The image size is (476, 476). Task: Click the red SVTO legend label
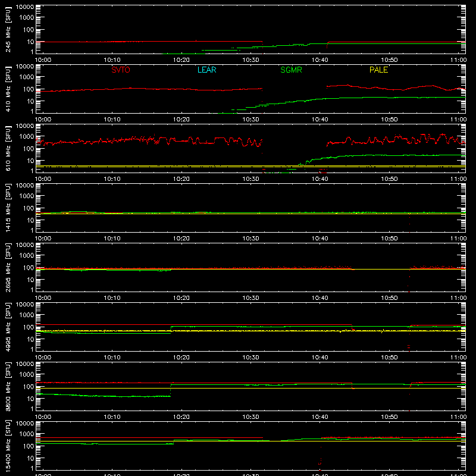click(x=121, y=70)
